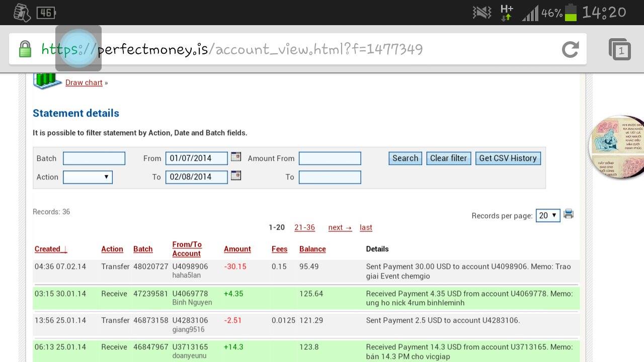This screenshot has height=362, width=644.
Task: Click the account name doanyeunu
Action: [189, 356]
